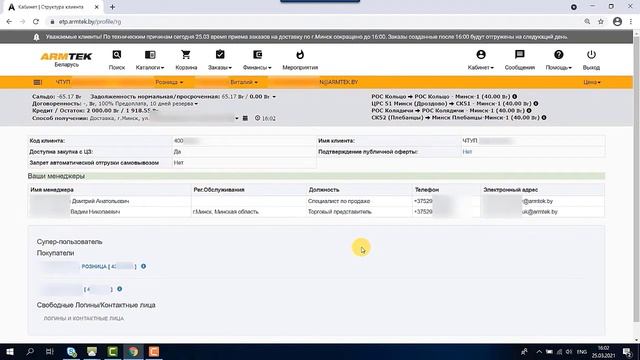
Task: Show info for ЦРС 51 Минск Дроздово route
Action: tap(536, 104)
